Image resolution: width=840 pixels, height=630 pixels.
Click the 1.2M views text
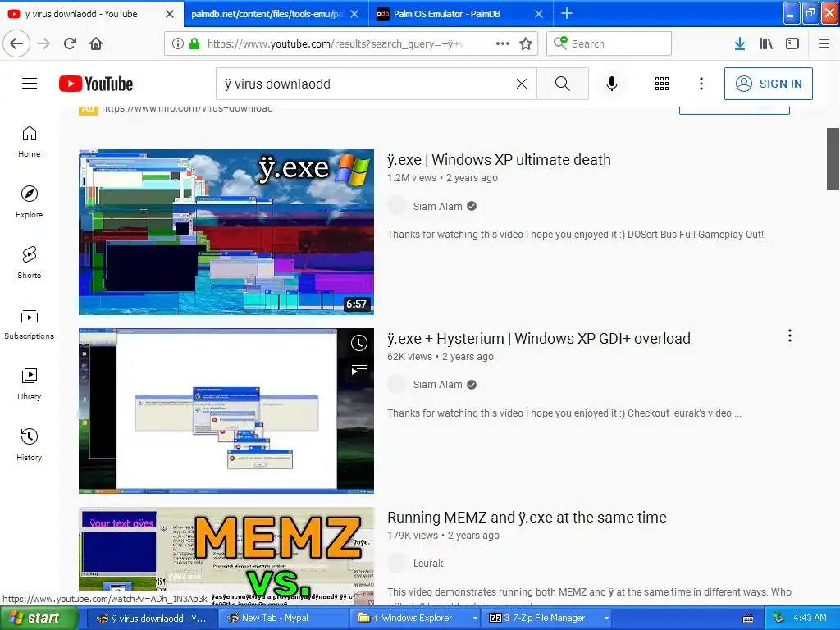point(412,178)
